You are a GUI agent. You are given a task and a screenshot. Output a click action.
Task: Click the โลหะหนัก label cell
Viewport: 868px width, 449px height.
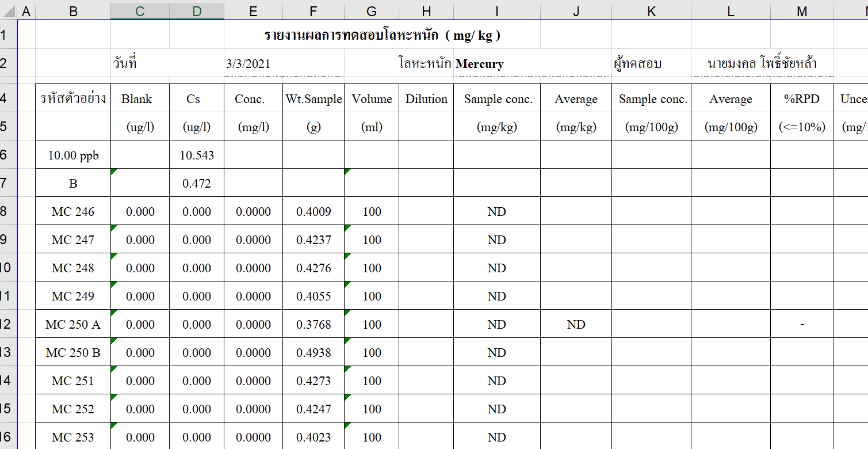(426, 64)
